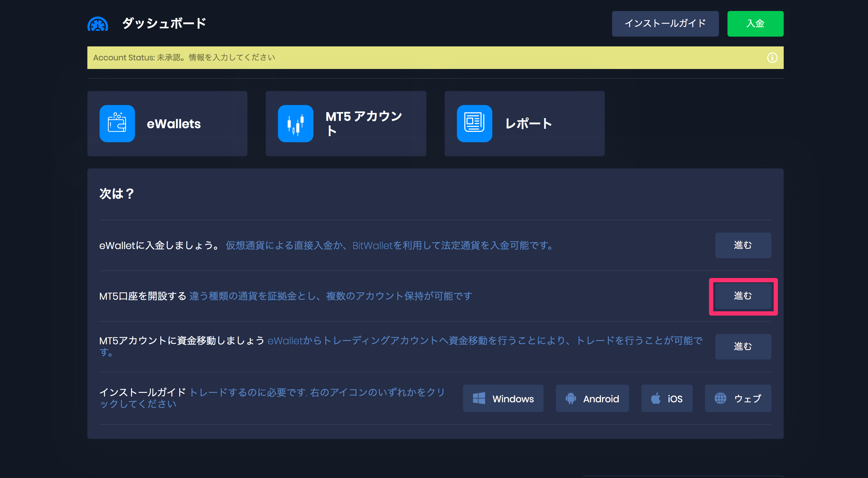Click the green 入金 deposit button
This screenshot has height=478, width=868.
point(755,24)
